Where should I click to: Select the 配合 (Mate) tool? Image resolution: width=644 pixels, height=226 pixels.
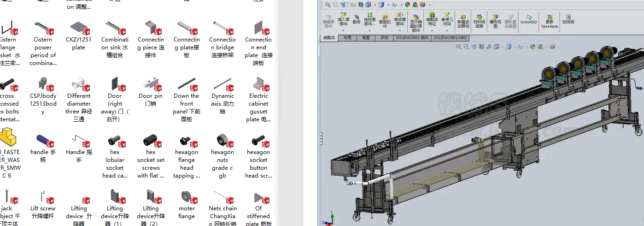[357, 19]
